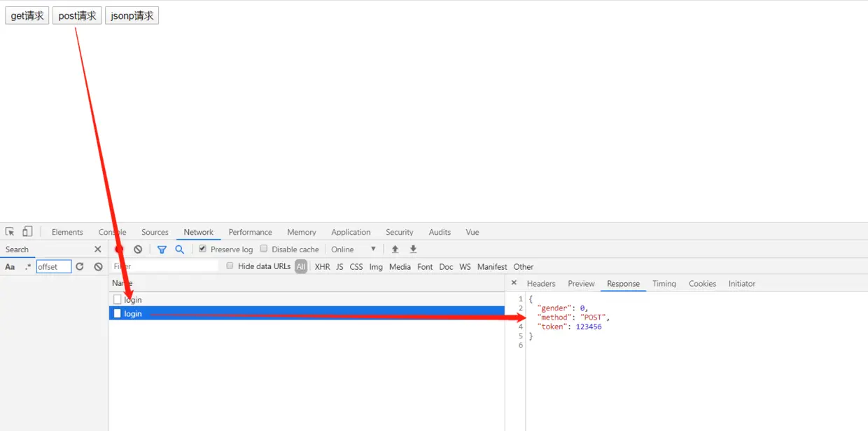
Task: Open the Headers detail tab
Action: [541, 284]
